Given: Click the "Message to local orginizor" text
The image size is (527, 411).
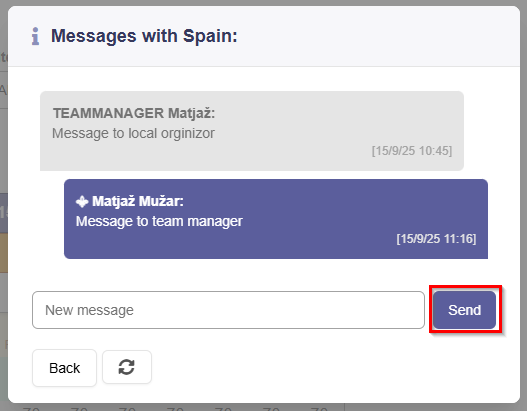Looking at the screenshot, I should click(133, 133).
